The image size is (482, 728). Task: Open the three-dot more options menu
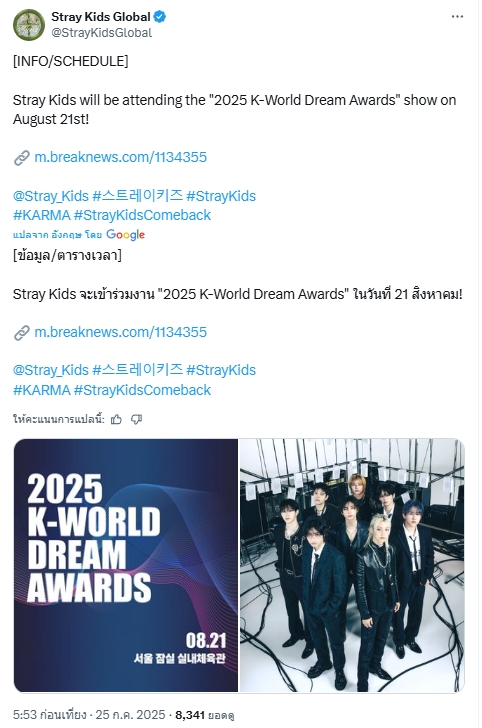pos(457,17)
